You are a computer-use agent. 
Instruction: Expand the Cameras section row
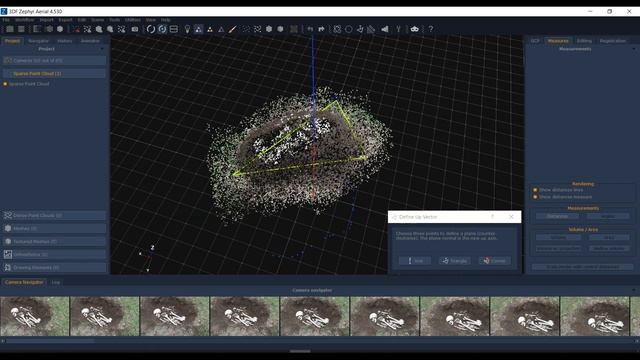pos(54,60)
